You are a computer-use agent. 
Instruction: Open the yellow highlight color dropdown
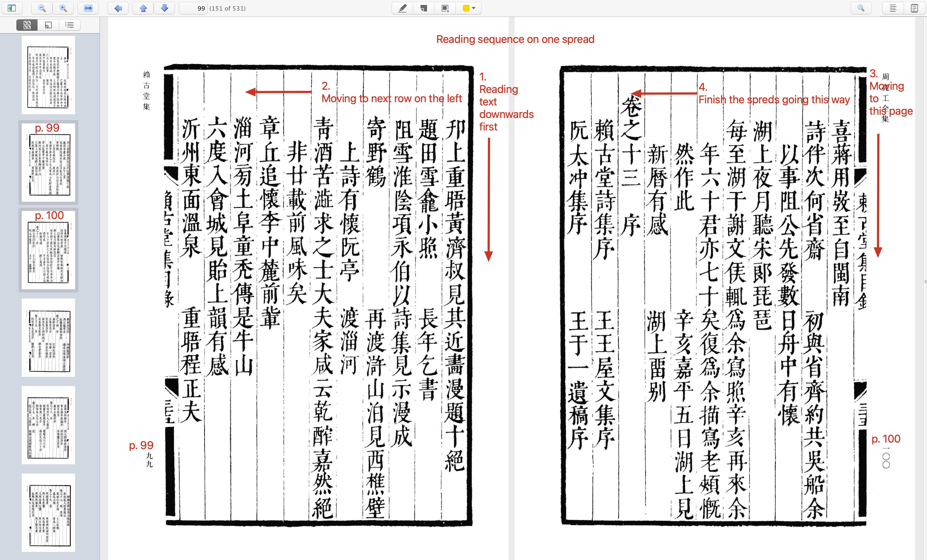(x=474, y=8)
